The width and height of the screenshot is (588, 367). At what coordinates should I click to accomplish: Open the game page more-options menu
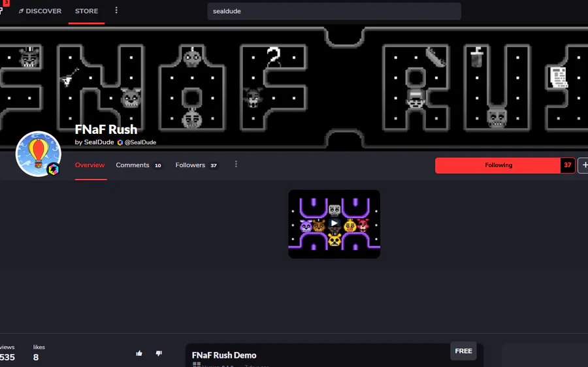[236, 164]
